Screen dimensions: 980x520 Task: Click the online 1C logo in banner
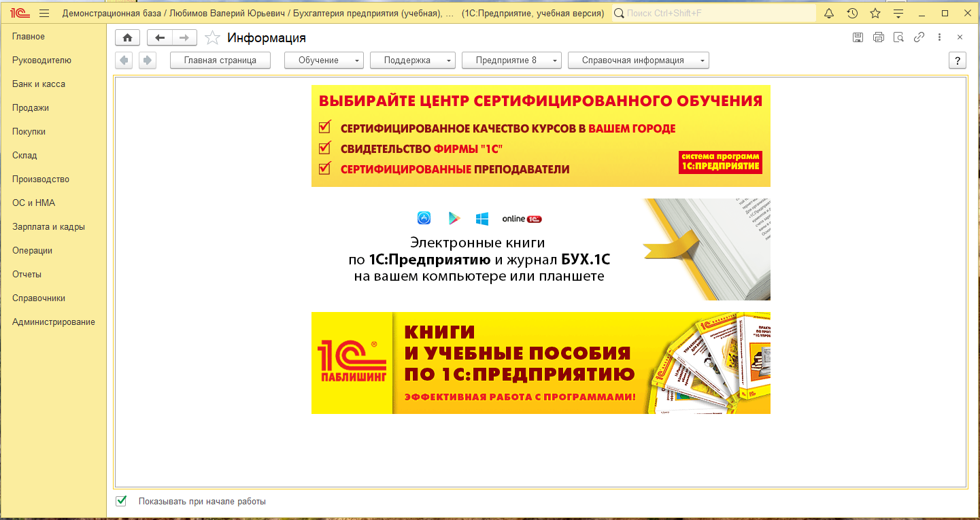pyautogui.click(x=522, y=219)
